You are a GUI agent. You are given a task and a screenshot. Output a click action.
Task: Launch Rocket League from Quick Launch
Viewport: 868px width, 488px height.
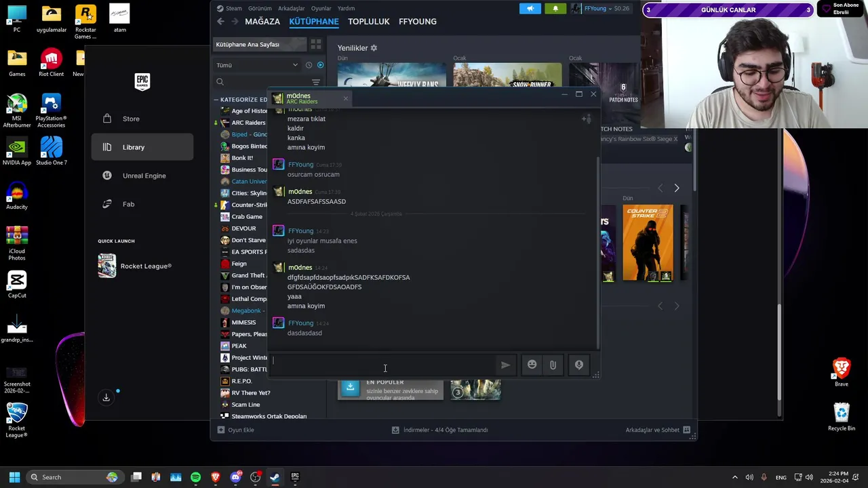[136, 266]
